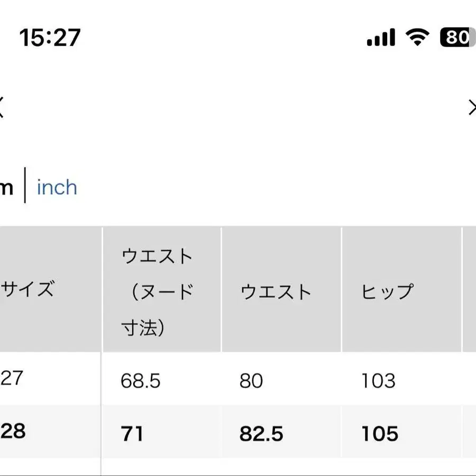Switch size units to cm
The width and height of the screenshot is (476, 476).
6,188
